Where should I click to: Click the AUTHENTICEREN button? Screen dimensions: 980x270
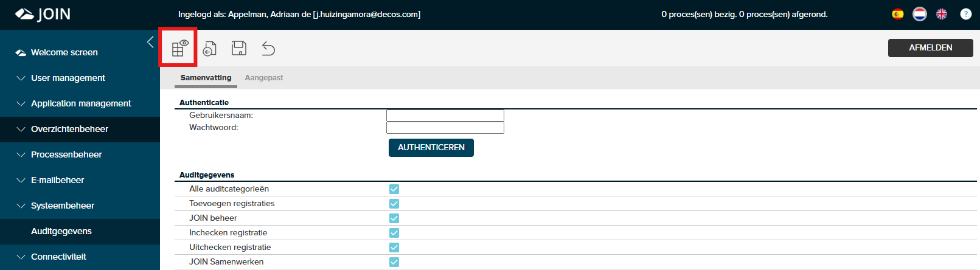click(x=431, y=148)
